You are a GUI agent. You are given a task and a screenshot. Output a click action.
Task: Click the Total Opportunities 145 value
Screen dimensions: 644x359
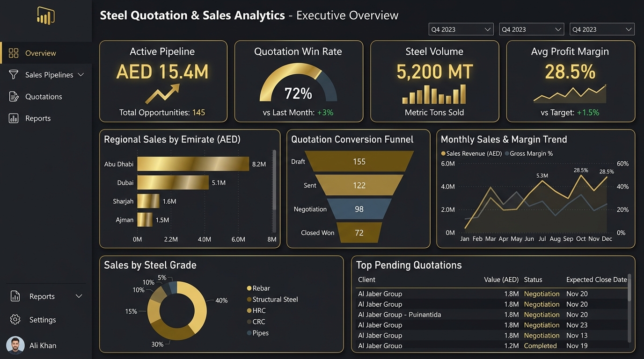tap(198, 112)
